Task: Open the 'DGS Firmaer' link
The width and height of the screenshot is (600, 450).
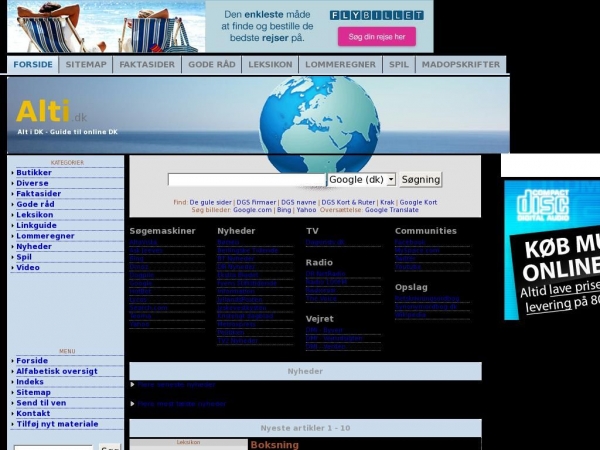Action: [256, 202]
